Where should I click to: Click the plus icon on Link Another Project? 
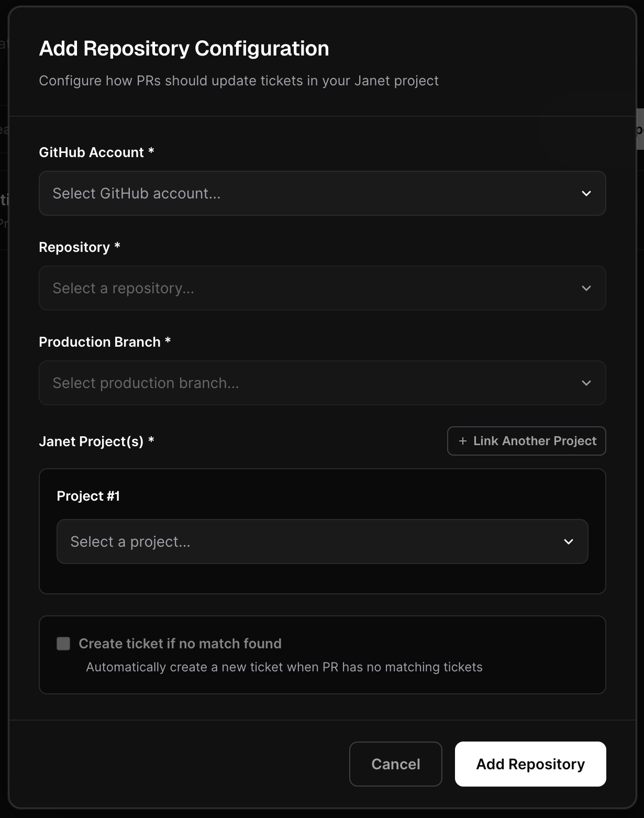coord(462,441)
